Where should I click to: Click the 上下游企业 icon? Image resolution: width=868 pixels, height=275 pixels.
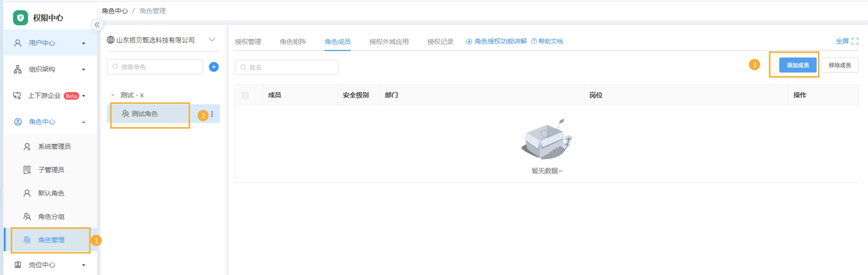click(x=17, y=95)
